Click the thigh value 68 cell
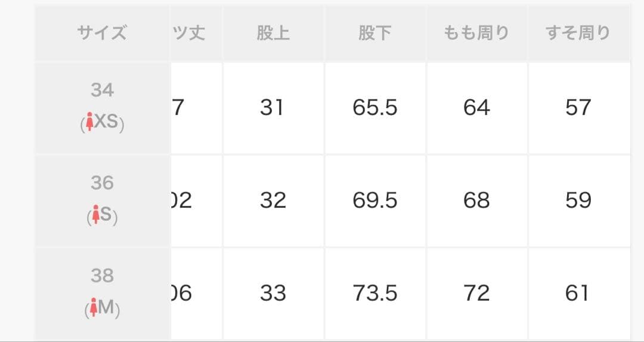The image size is (644, 342). coord(476,201)
